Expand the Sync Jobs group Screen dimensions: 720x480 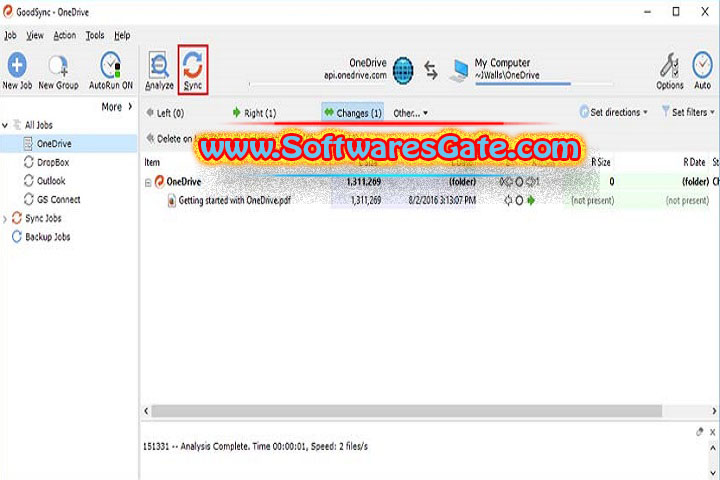coord(5,219)
